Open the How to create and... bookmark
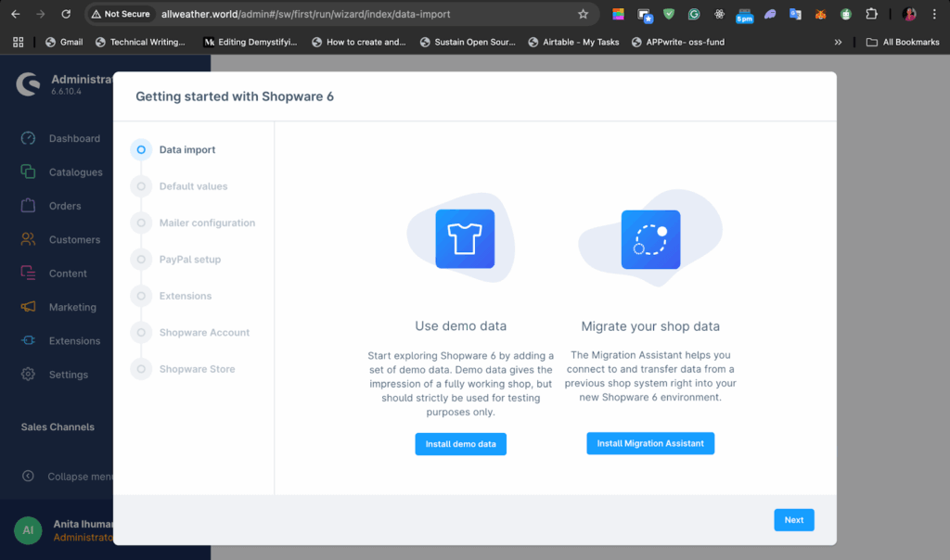Screen dimensions: 950x560 pos(359,42)
